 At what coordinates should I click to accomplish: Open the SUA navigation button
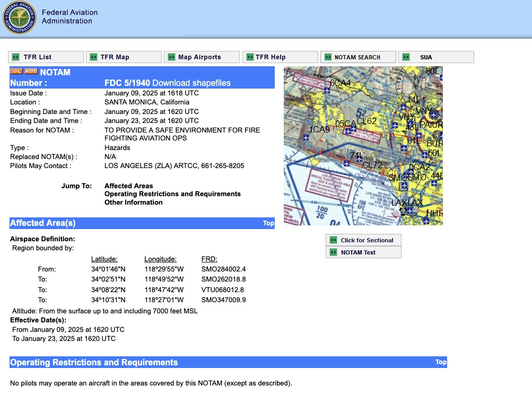[435, 57]
